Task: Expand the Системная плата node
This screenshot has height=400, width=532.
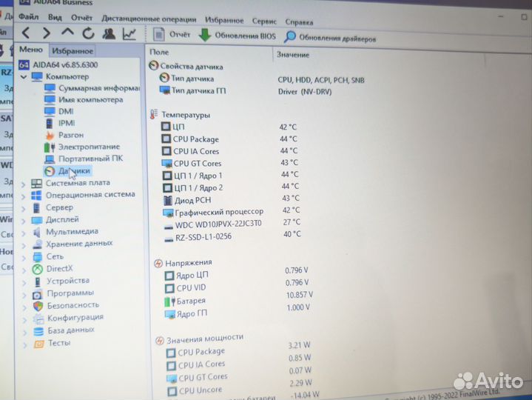Action: pos(23,184)
